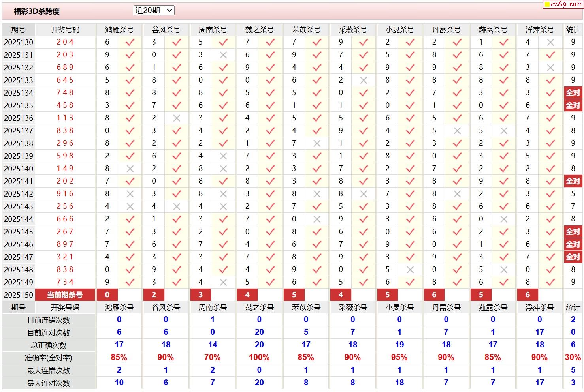Click the X mark for 丹霞杀号 in row 2025137

(457, 131)
